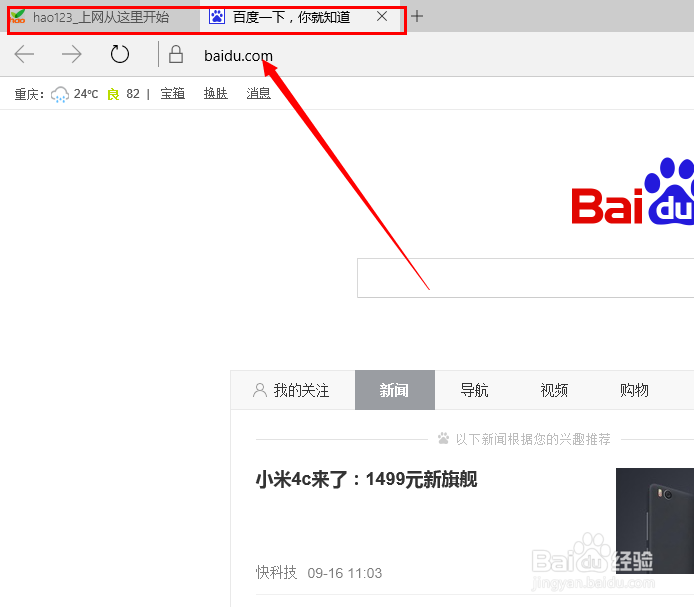
Task: Select the 新闻 tab
Action: click(395, 390)
